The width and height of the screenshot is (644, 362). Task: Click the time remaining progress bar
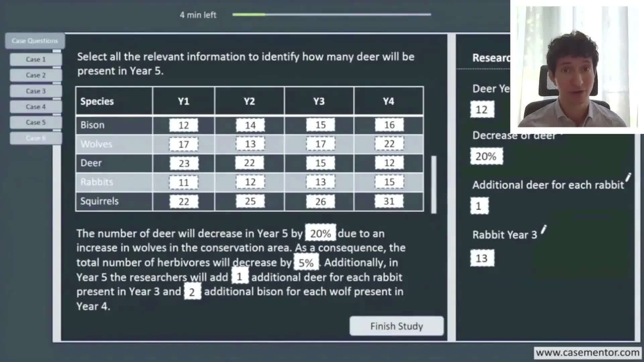click(x=331, y=14)
